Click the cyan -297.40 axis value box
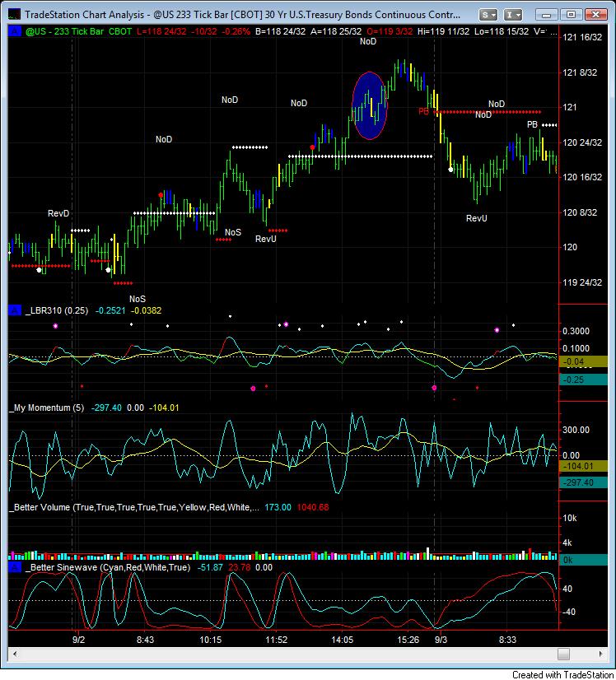Viewport: 616px width, 680px height. pyautogui.click(x=582, y=482)
